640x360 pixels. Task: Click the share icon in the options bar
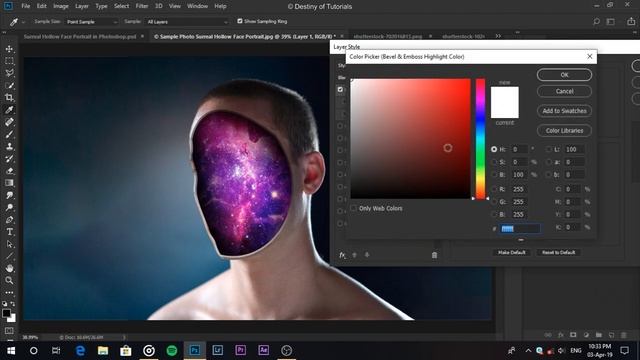point(631,22)
